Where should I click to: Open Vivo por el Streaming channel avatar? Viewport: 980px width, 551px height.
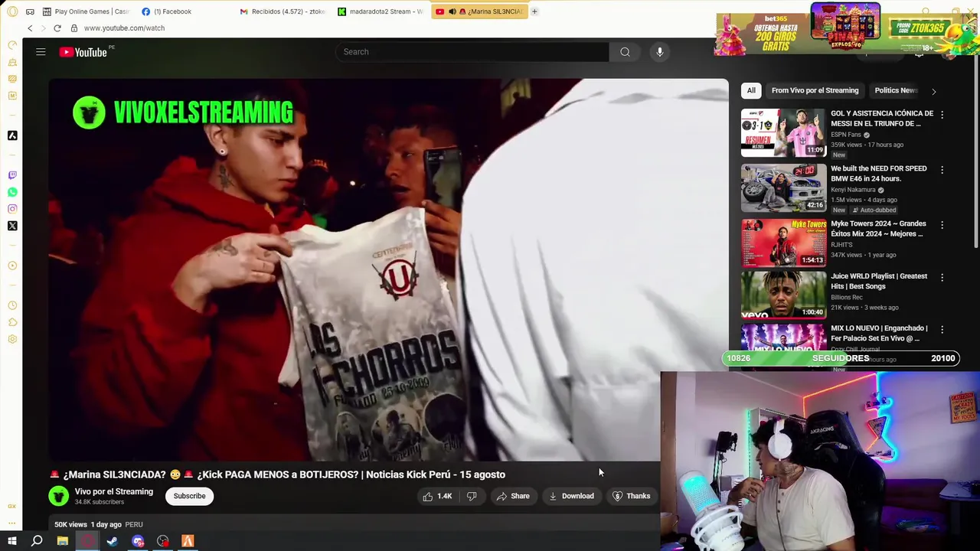tap(58, 496)
